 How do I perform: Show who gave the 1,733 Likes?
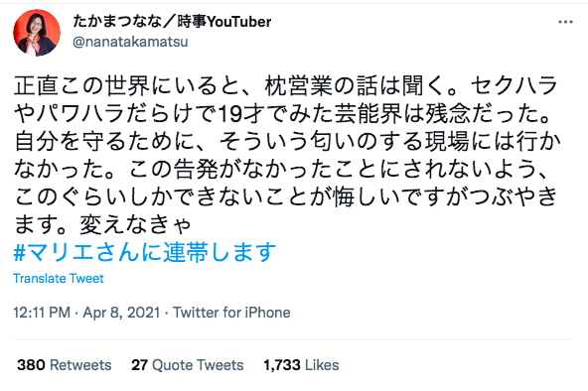pos(301,365)
